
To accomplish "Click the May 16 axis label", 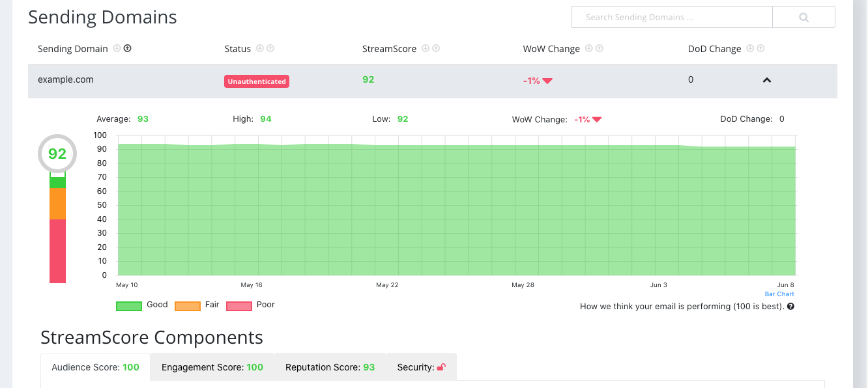I will (252, 285).
